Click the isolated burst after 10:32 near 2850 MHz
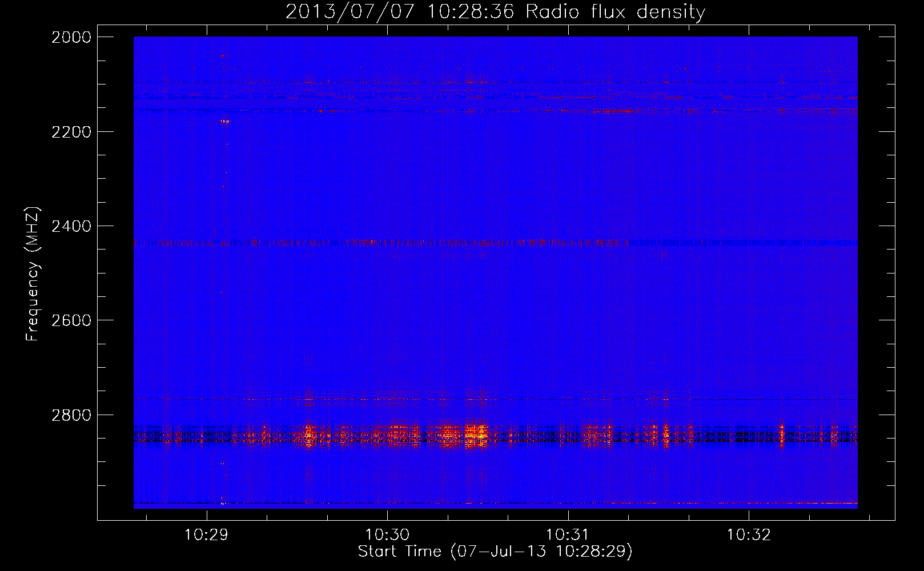Viewport: 924px width, 571px height. click(782, 433)
